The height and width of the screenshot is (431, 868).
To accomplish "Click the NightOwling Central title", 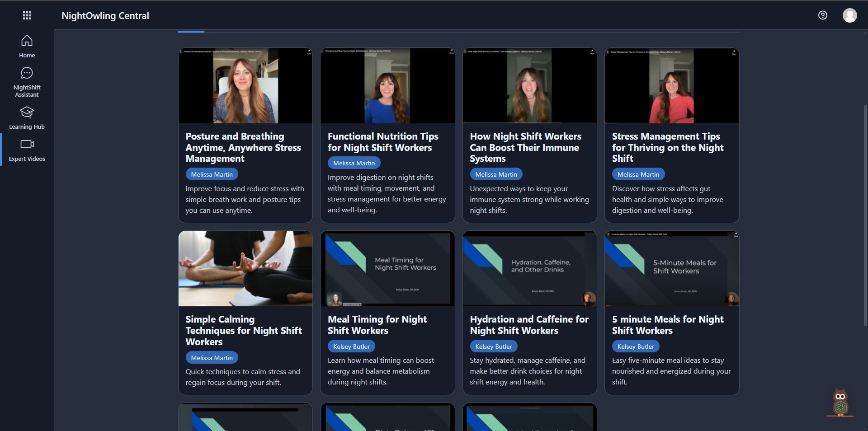I will pos(105,15).
